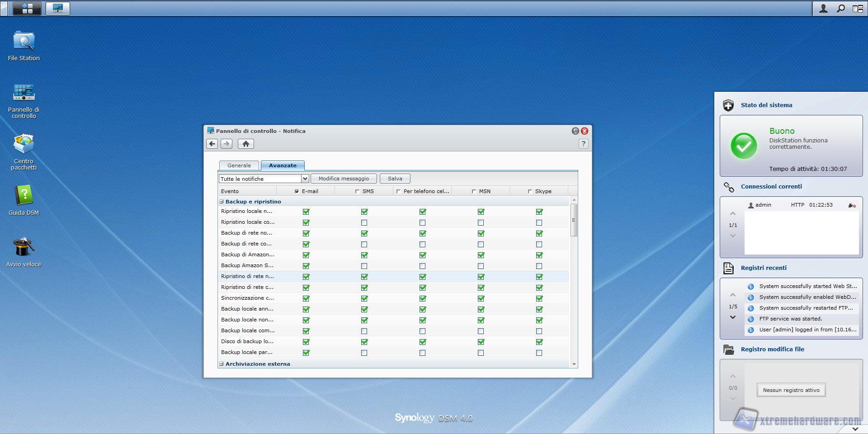The width and height of the screenshot is (868, 434).
Task: Open File Station desktop icon
Action: click(24, 42)
